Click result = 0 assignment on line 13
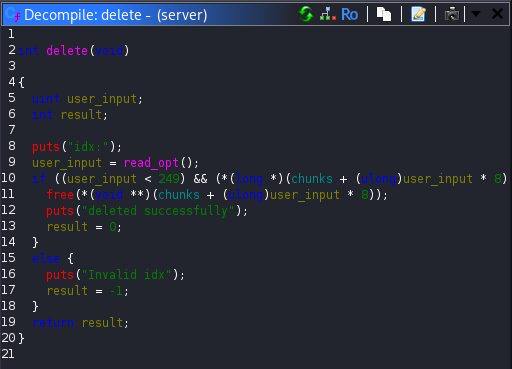Image resolution: width=512 pixels, height=369 pixels. [84, 227]
